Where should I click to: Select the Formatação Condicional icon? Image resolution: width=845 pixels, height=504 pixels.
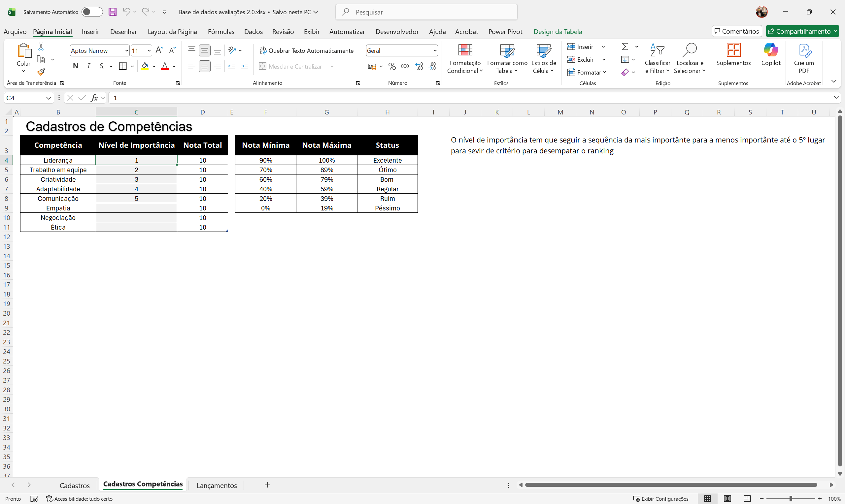(x=465, y=50)
